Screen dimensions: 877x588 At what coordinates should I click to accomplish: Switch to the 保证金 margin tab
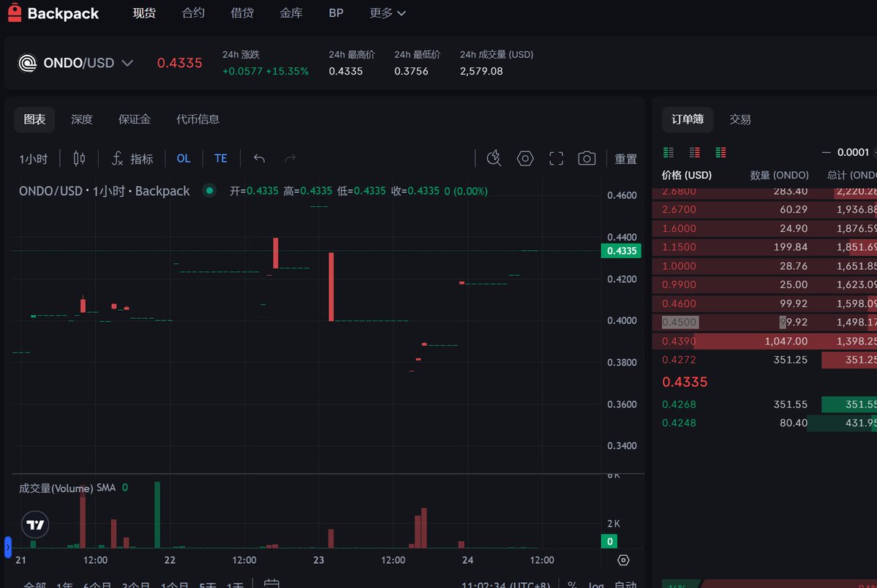[x=135, y=119]
